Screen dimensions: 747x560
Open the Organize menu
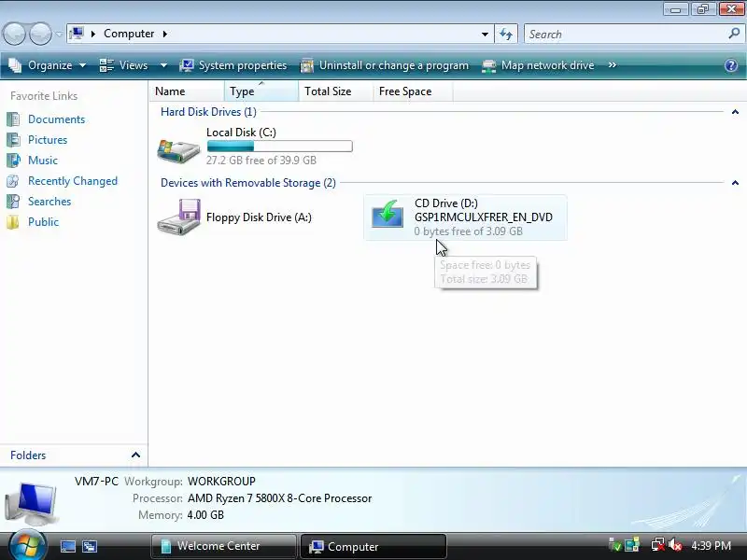click(48, 65)
